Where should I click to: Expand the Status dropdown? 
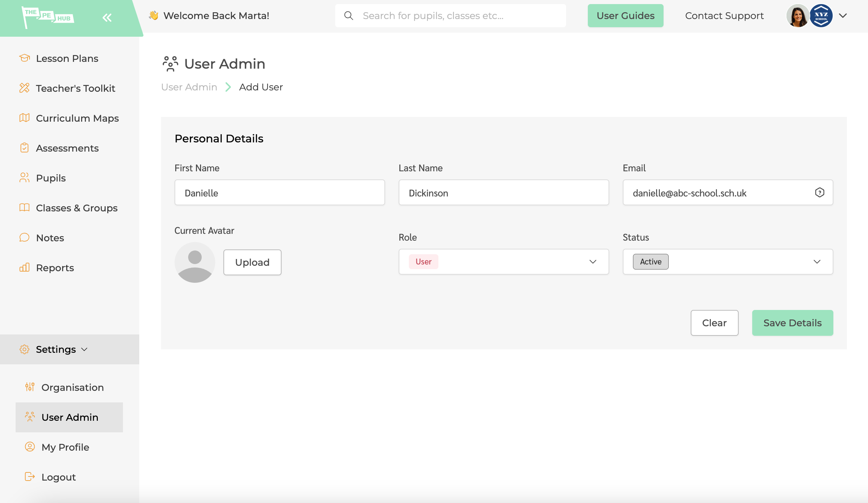(x=817, y=262)
